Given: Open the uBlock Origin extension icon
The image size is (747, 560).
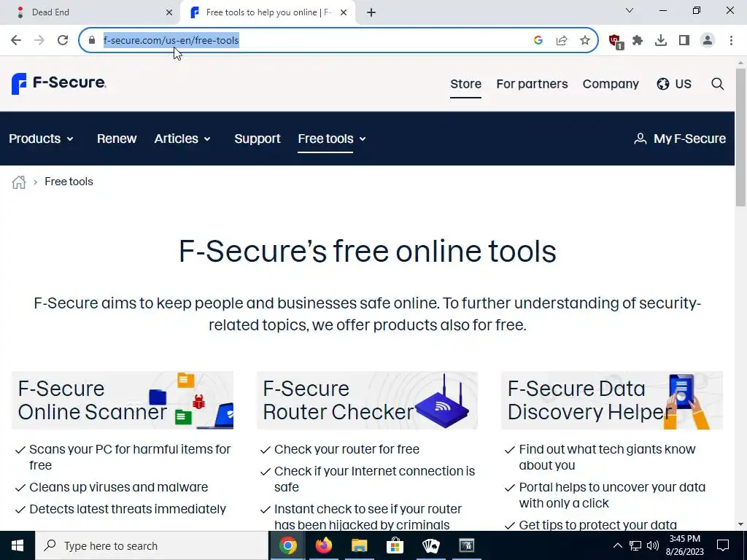Looking at the screenshot, I should pyautogui.click(x=616, y=41).
